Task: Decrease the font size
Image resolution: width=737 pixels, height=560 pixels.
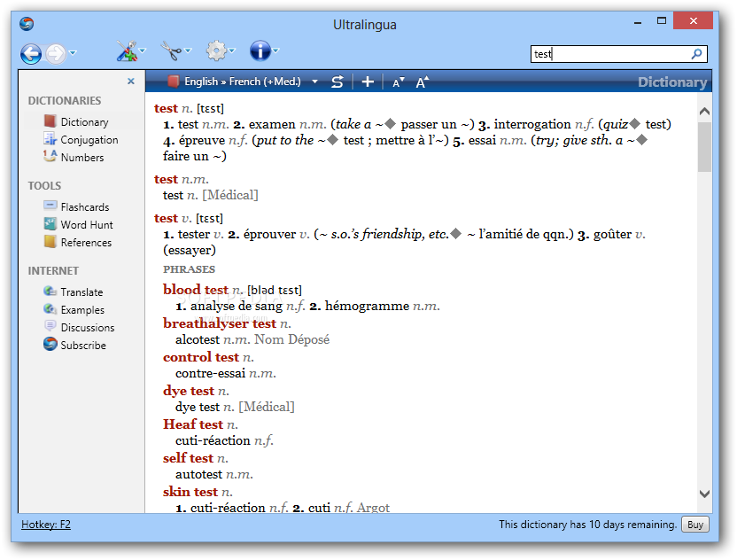Action: tap(398, 82)
